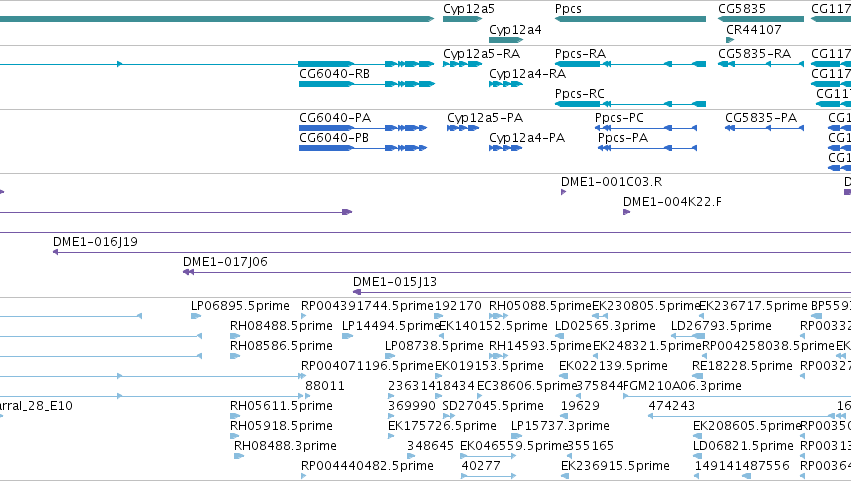The height and width of the screenshot is (481, 851).
Task: Select the Ppcs-PC protein label
Action: tap(619, 118)
